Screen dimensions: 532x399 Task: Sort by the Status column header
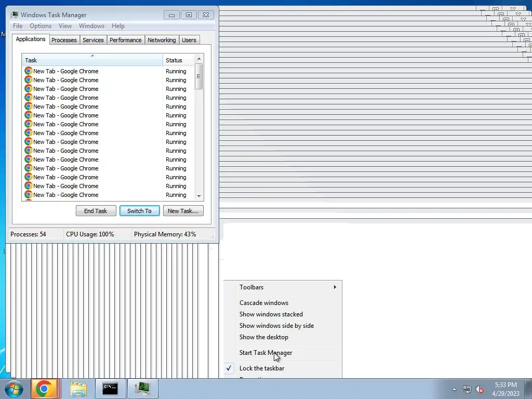[179, 60]
